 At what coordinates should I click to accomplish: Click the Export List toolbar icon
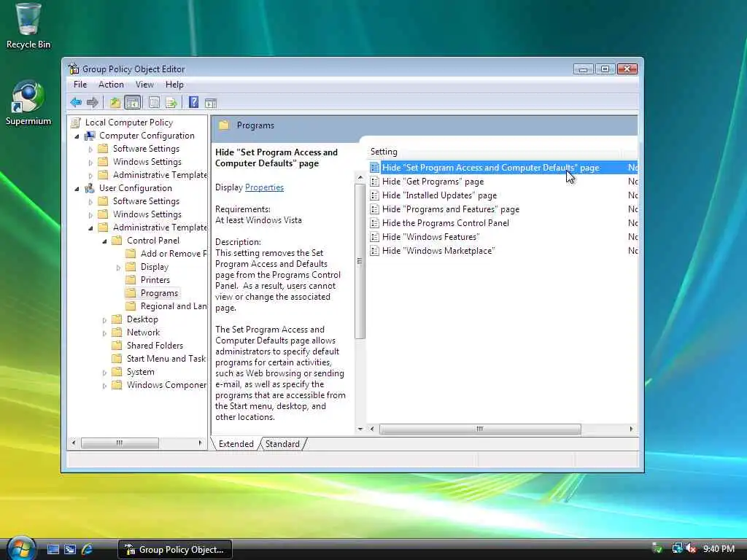click(x=171, y=102)
